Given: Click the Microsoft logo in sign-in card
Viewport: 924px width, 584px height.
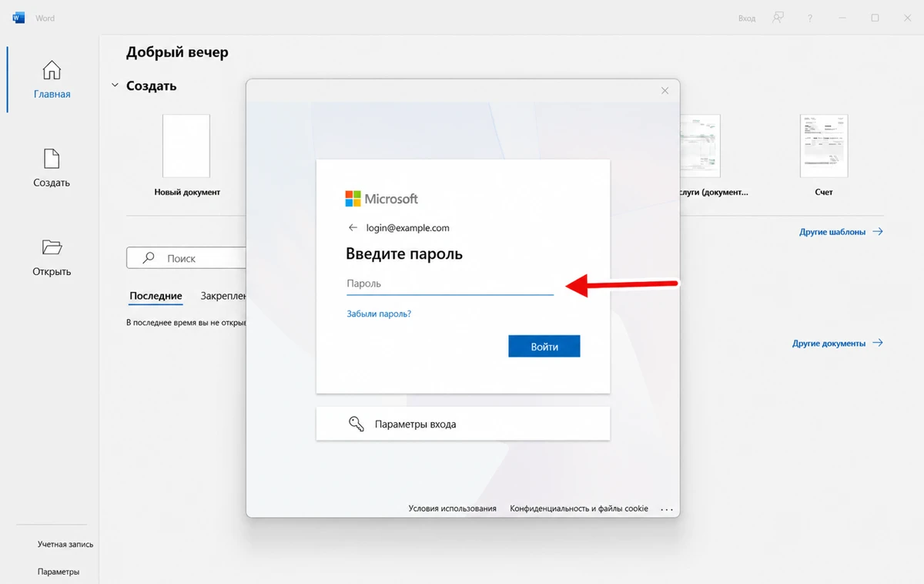Looking at the screenshot, I should (381, 199).
